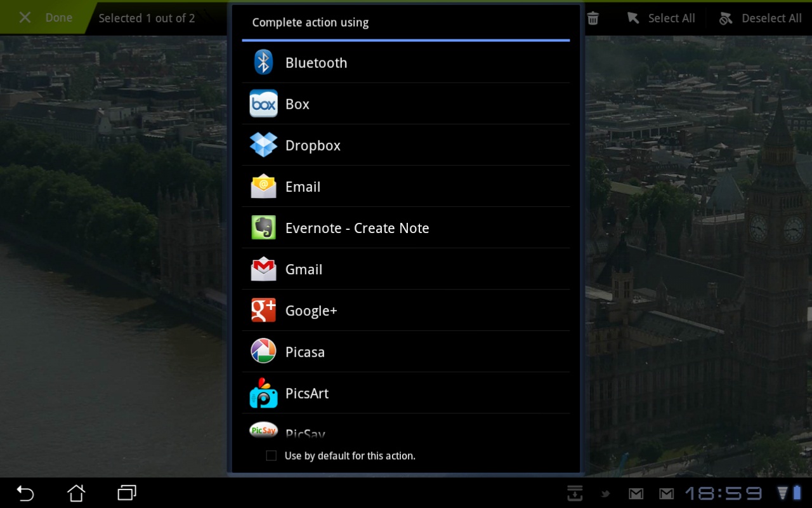Tap the Bluetooth icon in share list
This screenshot has width=812, height=508.
(x=263, y=62)
